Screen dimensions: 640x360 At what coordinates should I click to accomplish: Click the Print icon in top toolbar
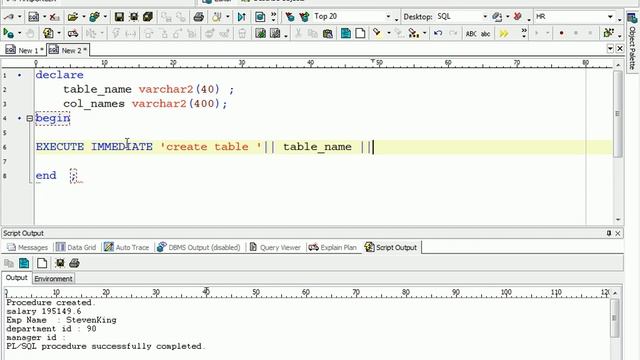pyautogui.click(x=198, y=17)
